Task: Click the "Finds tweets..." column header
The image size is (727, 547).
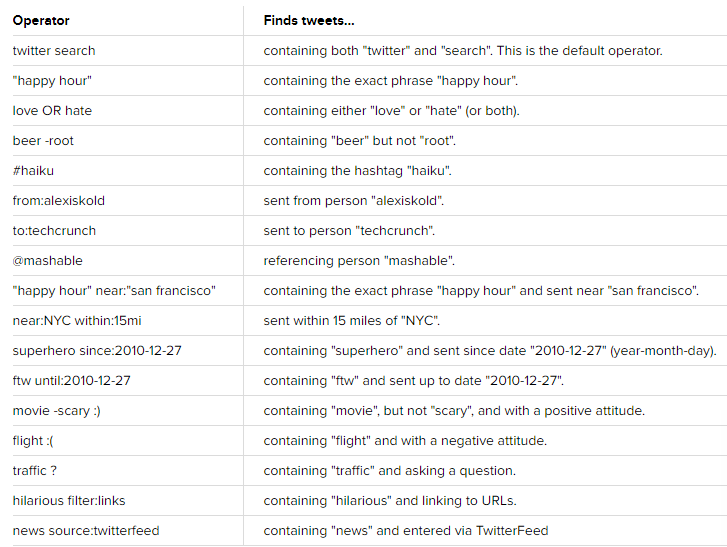Action: click(309, 20)
